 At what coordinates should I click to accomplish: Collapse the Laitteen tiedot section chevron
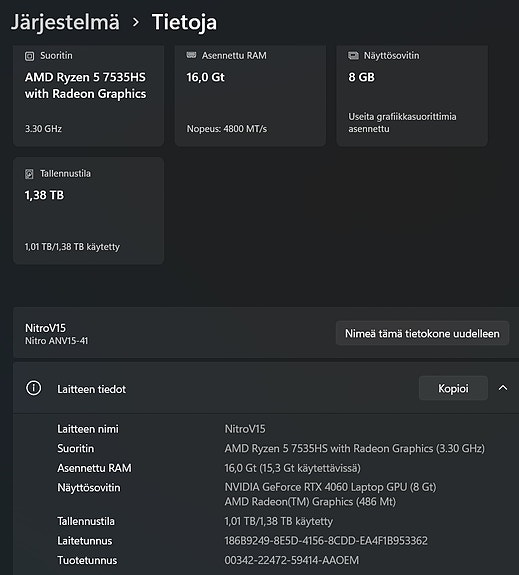[503, 388]
